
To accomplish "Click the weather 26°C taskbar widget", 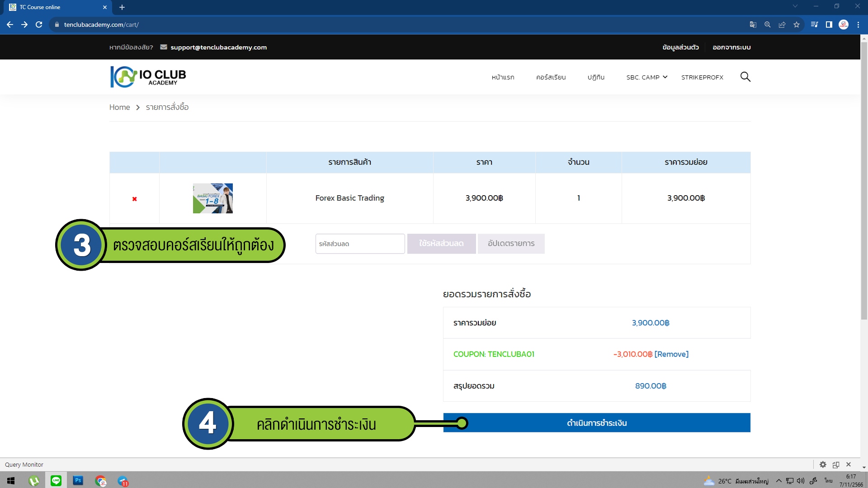I will pyautogui.click(x=736, y=481).
